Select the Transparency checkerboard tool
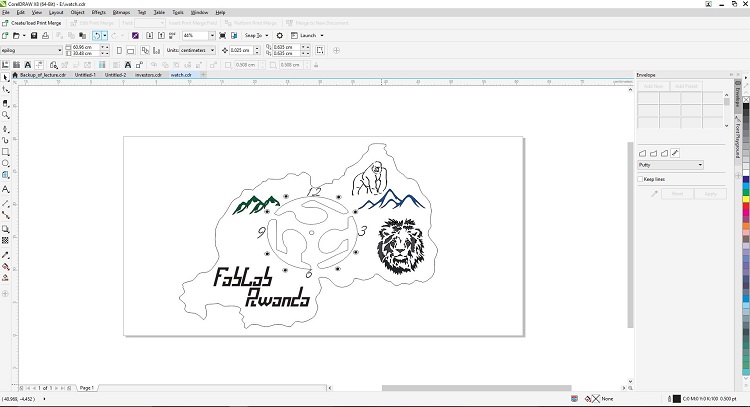Screen dimensions: 750x407 (5, 241)
